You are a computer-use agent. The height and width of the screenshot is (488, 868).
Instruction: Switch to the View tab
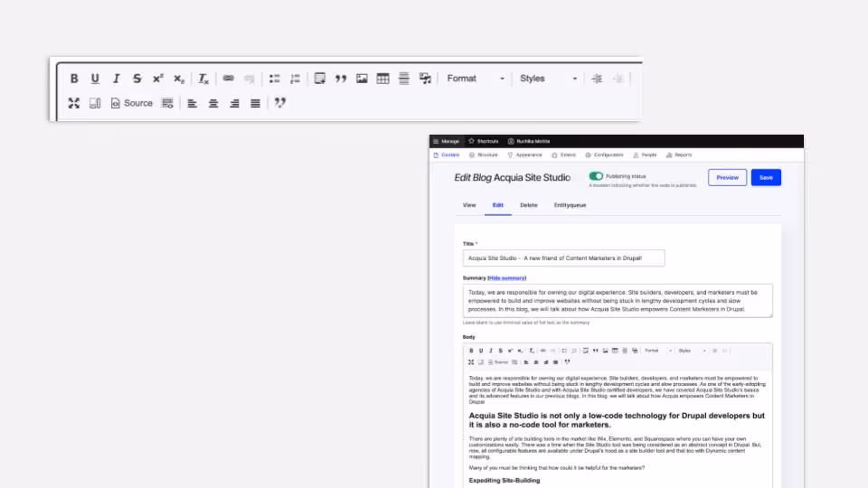pyautogui.click(x=469, y=205)
